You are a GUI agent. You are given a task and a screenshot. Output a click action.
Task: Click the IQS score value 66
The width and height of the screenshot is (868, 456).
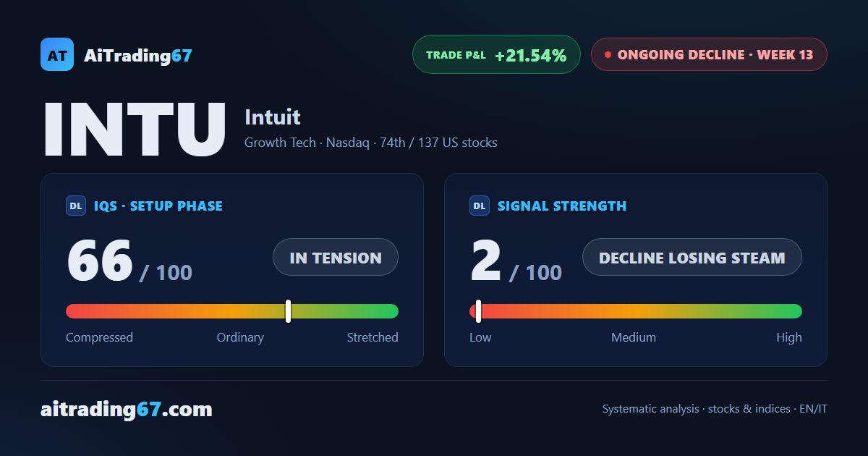pyautogui.click(x=100, y=261)
